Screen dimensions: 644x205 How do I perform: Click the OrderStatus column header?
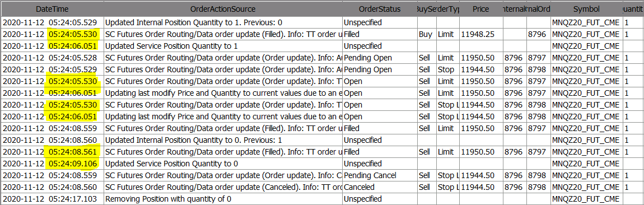(x=379, y=8)
